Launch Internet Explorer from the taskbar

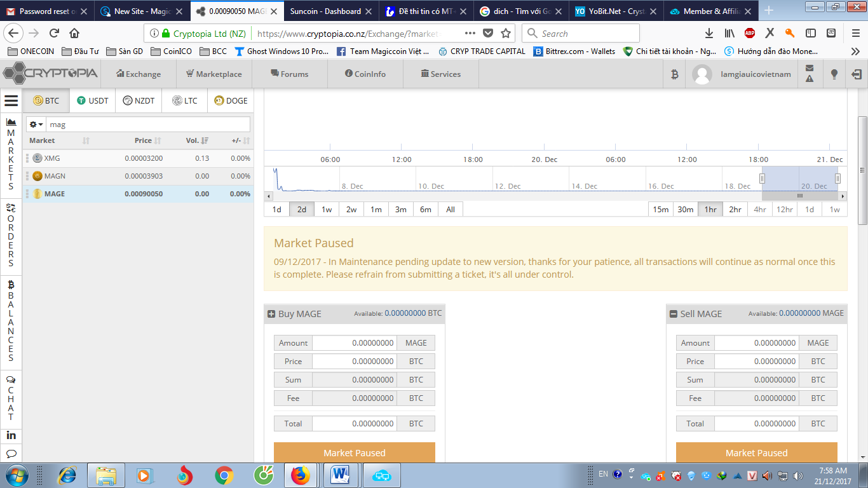click(x=67, y=475)
